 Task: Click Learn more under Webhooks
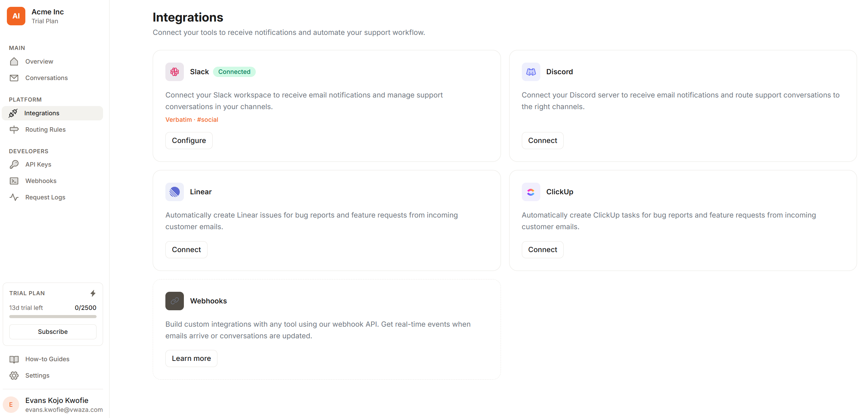191,358
